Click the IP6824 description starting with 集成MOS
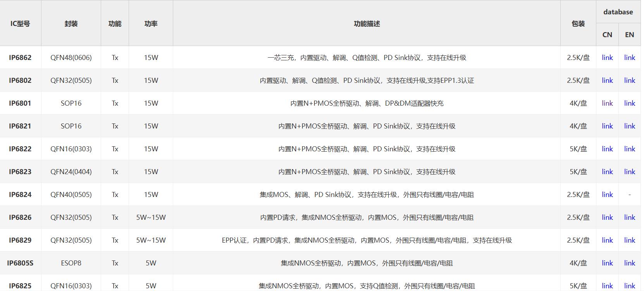 click(x=367, y=195)
